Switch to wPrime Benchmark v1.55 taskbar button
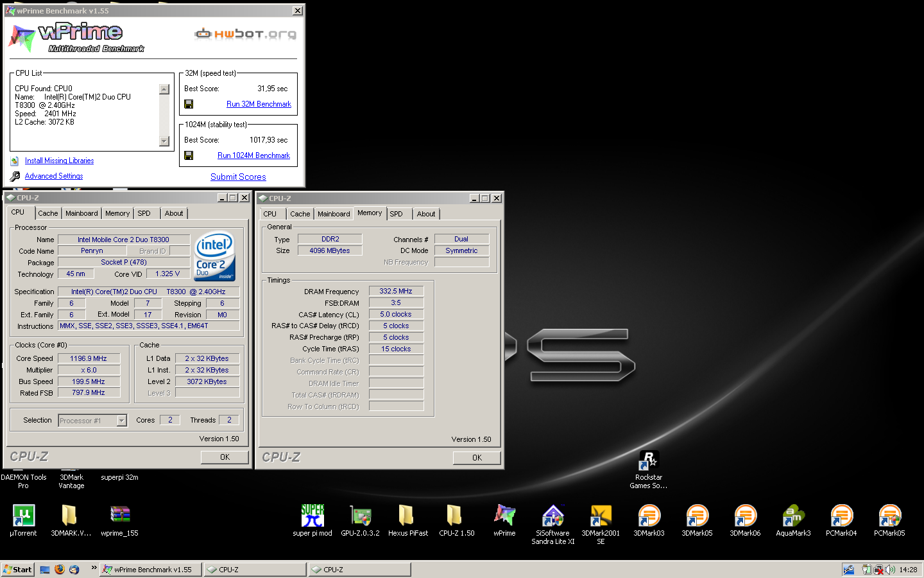This screenshot has height=578, width=924. tap(151, 569)
